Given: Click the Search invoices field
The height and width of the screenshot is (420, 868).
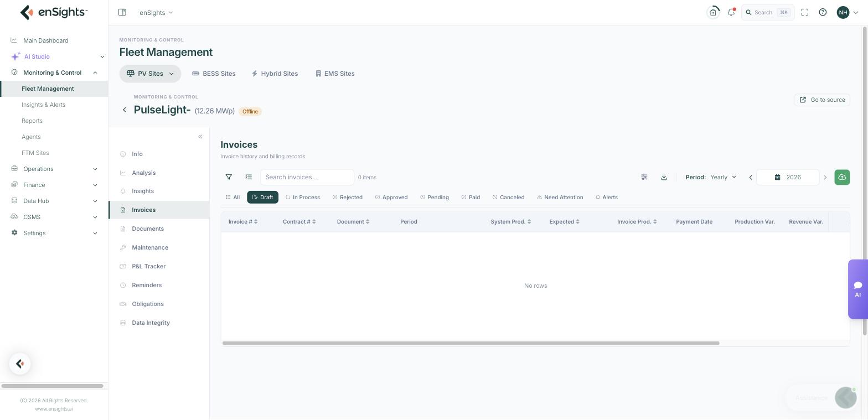Looking at the screenshot, I should coord(307,177).
